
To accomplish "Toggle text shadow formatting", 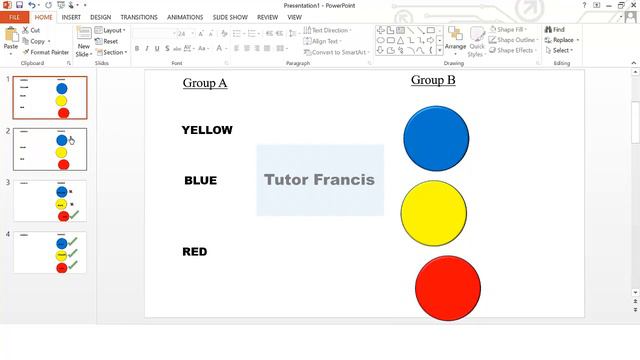I will tap(167, 49).
